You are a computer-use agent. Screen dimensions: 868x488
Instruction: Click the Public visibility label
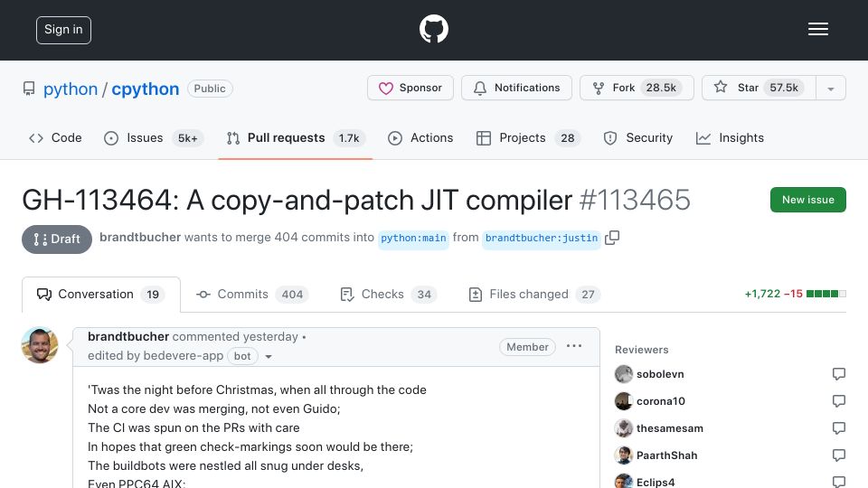210,89
